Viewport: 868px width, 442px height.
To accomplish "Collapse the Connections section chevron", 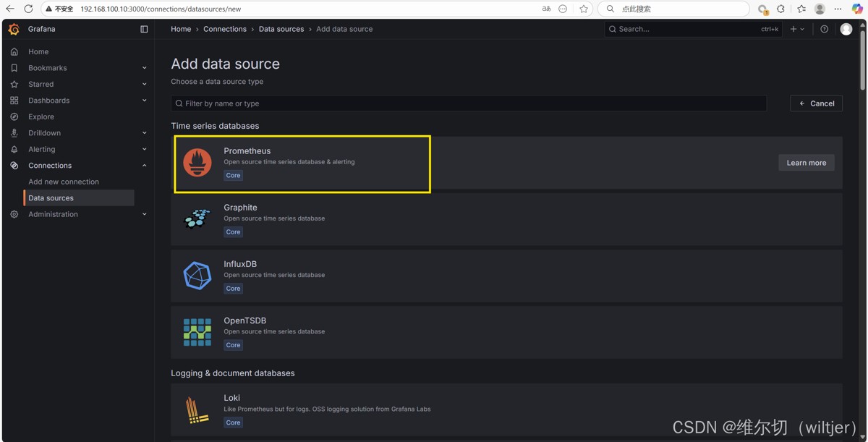I will (x=144, y=166).
